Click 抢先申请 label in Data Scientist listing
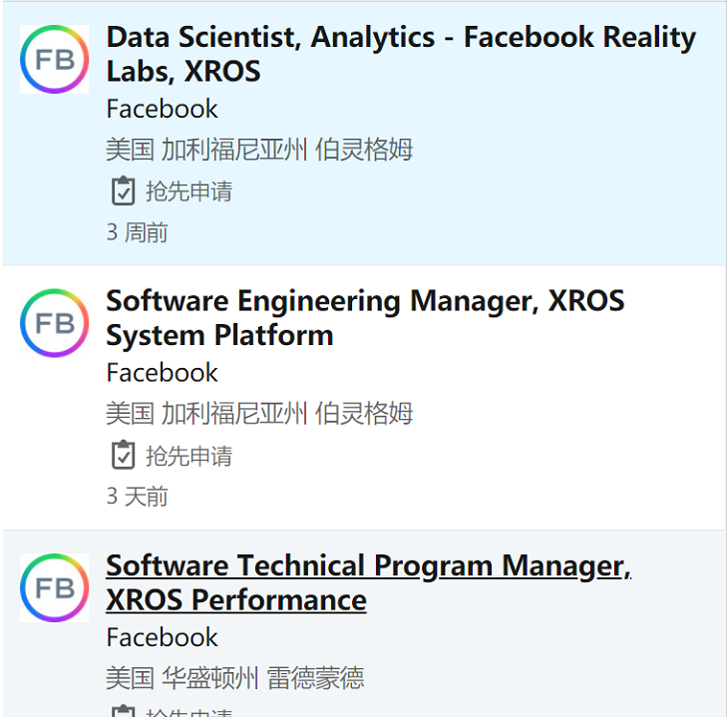 pos(189,191)
